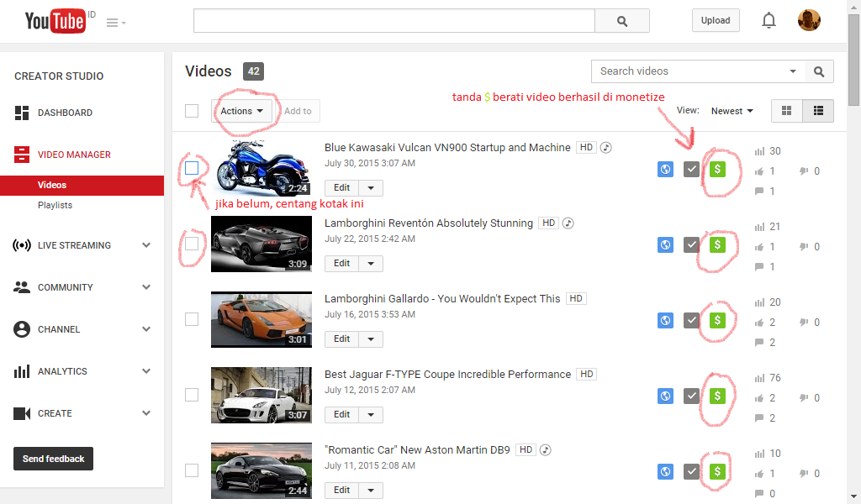Open the View Newest sort dropdown

click(x=732, y=112)
